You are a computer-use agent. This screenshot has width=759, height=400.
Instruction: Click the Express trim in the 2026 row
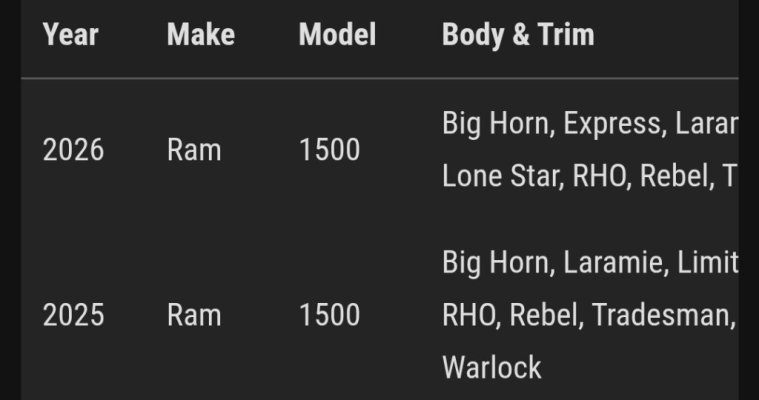(x=612, y=124)
